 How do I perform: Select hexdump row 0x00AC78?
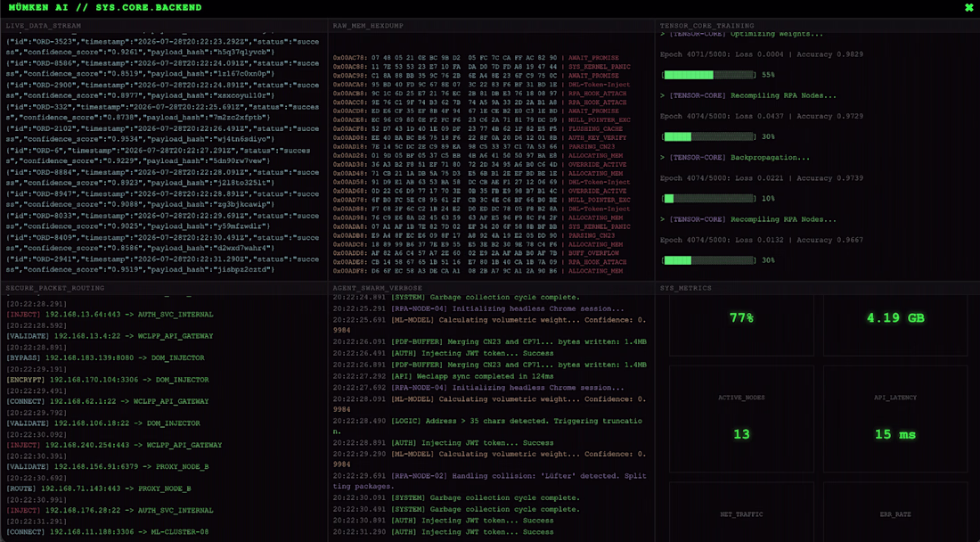click(x=476, y=58)
